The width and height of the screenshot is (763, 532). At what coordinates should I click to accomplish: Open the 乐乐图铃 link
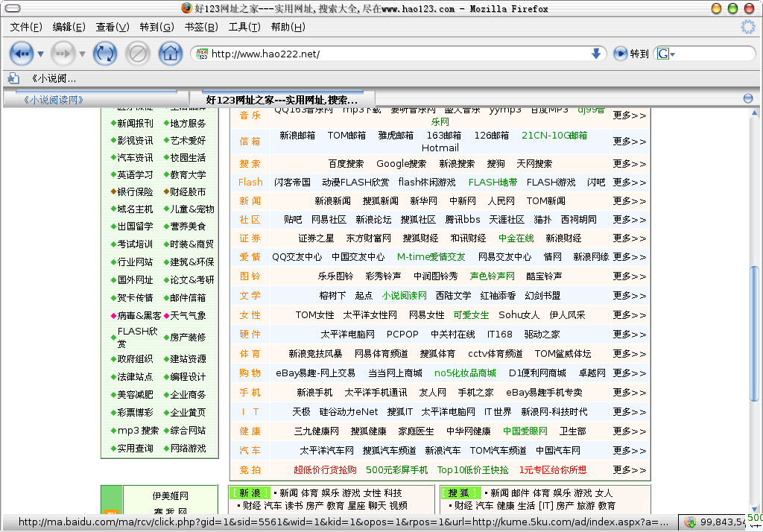click(x=335, y=276)
